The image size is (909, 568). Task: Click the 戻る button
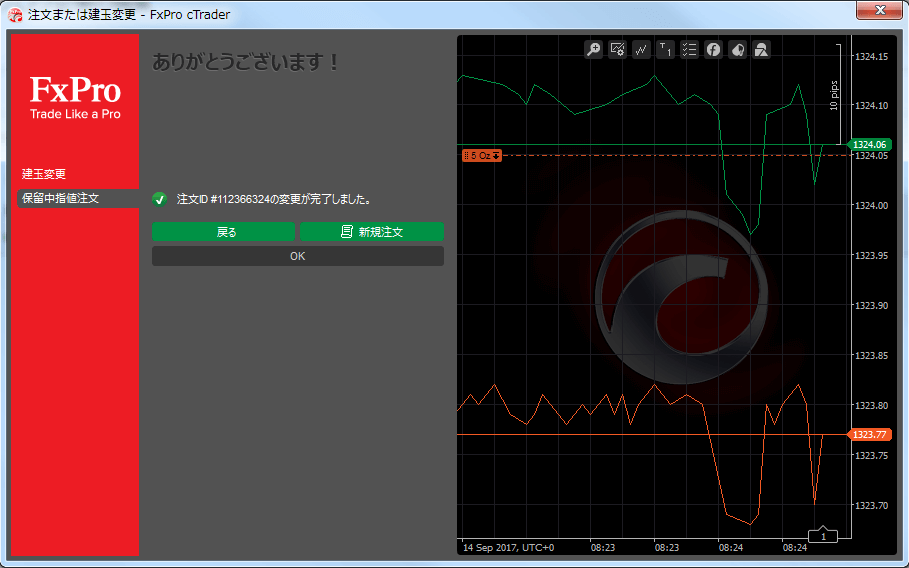[224, 232]
